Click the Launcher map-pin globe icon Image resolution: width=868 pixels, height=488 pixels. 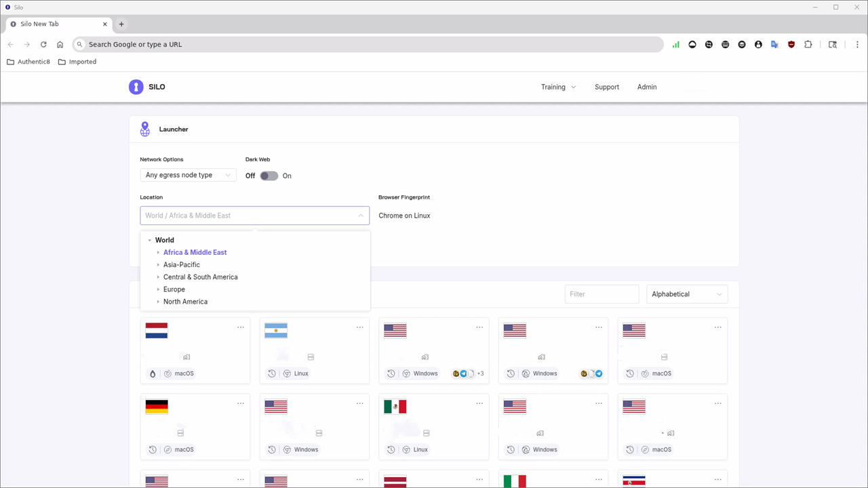tap(145, 129)
